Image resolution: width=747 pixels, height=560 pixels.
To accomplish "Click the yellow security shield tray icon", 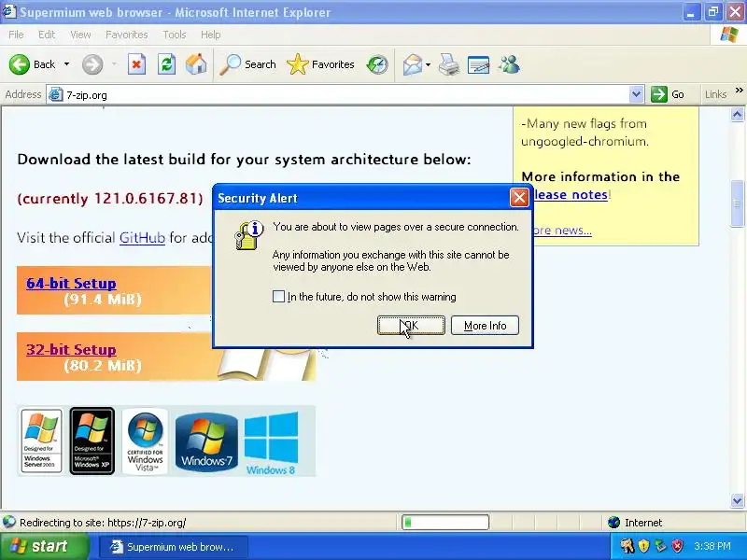I will [x=643, y=546].
